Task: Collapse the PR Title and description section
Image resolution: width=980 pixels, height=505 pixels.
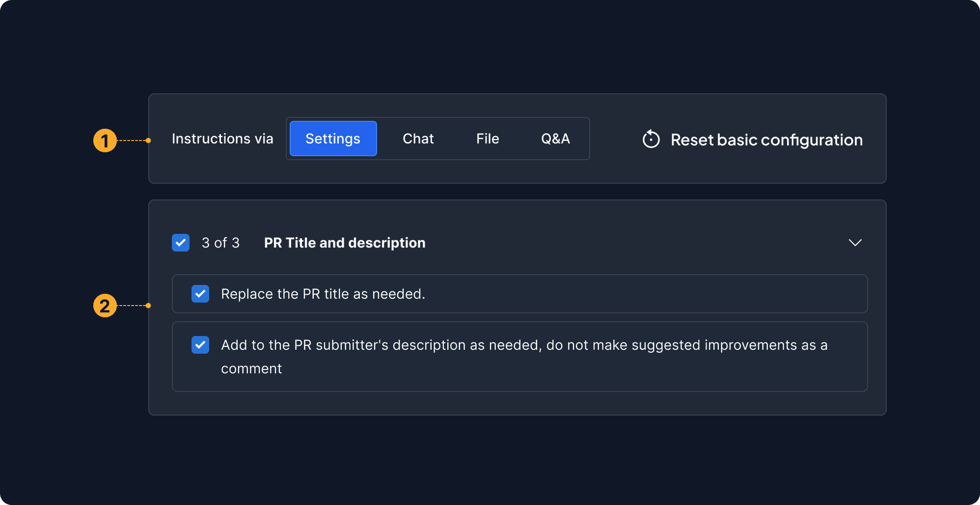Action: pos(855,243)
